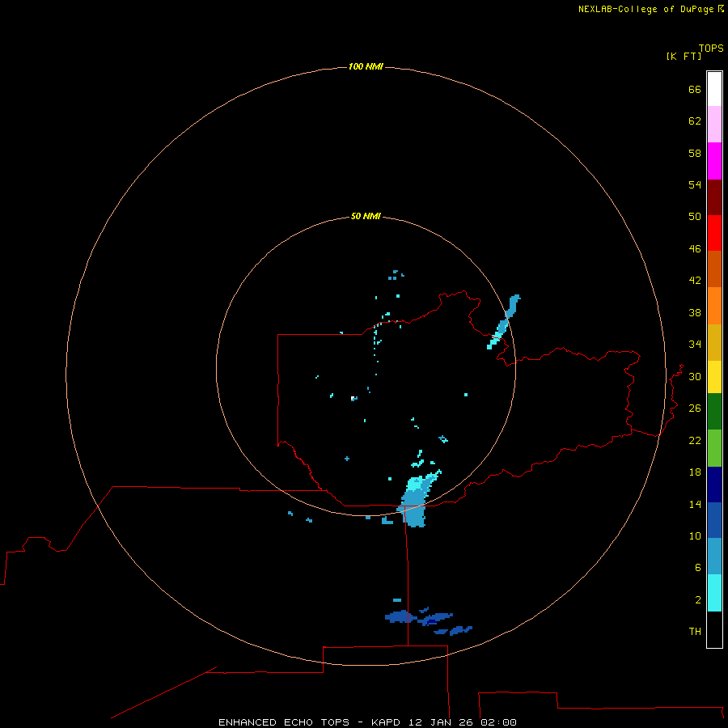Select the 10 legend value
The width and height of the screenshot is (728, 728).
(695, 535)
